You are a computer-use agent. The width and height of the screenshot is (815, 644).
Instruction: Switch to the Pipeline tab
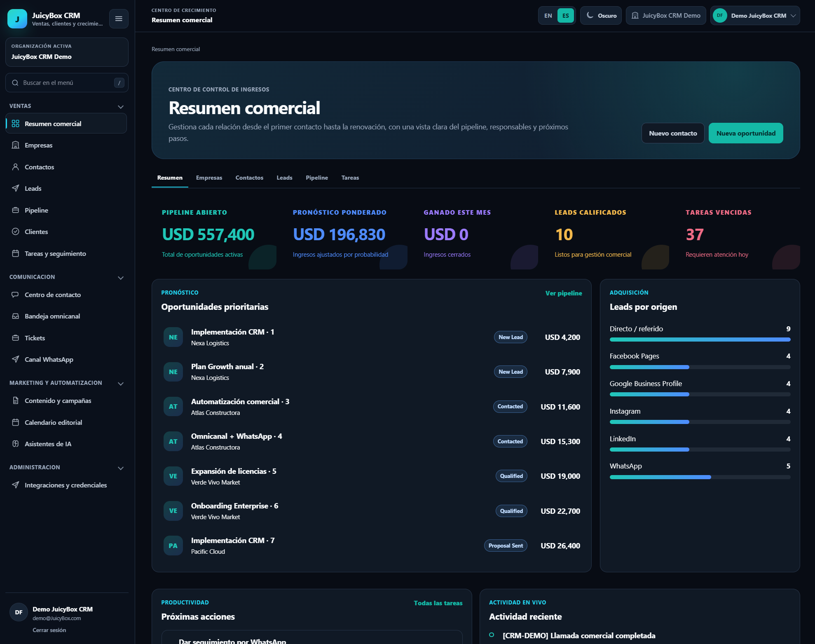(317, 178)
